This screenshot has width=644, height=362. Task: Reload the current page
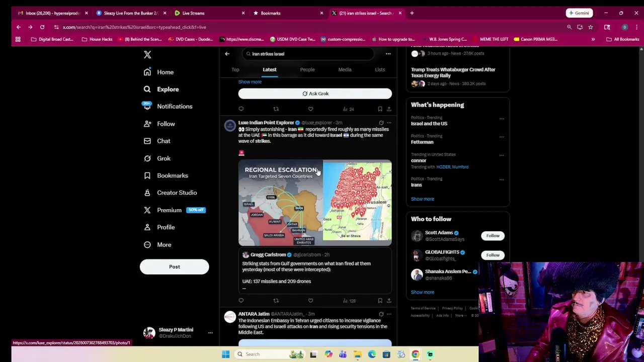point(42,27)
